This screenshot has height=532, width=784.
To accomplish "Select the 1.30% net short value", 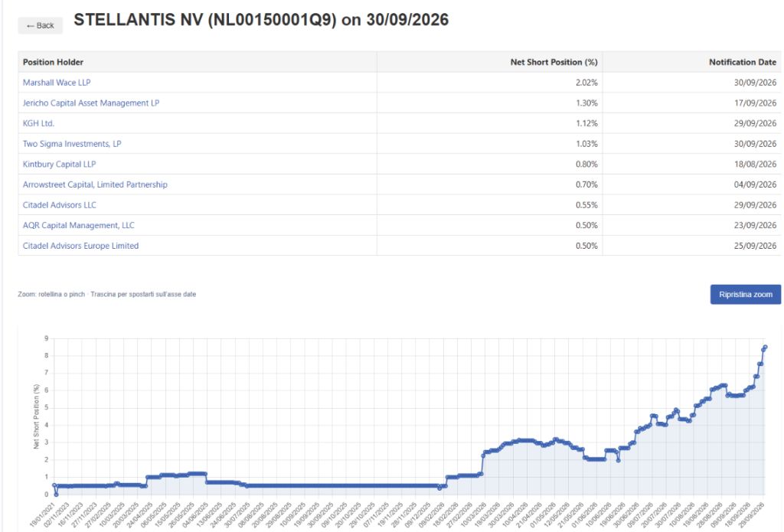I will [x=586, y=103].
